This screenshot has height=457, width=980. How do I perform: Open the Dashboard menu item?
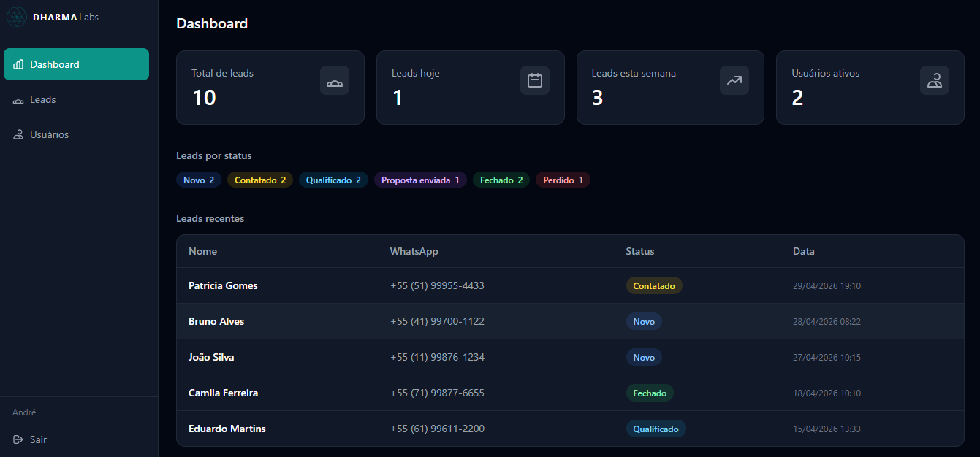76,64
